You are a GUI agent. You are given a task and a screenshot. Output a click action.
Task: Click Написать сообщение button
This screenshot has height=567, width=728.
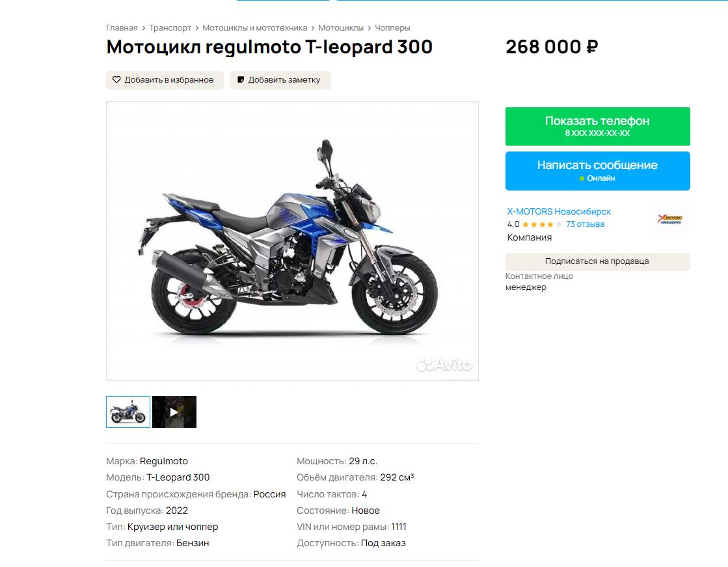(597, 171)
